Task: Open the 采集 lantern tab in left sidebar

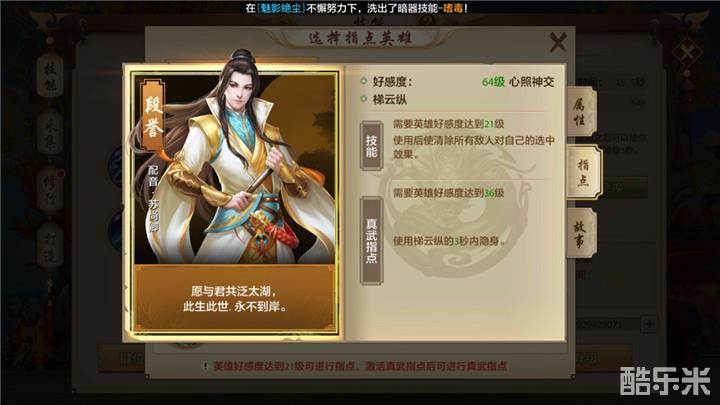Action: (50, 133)
